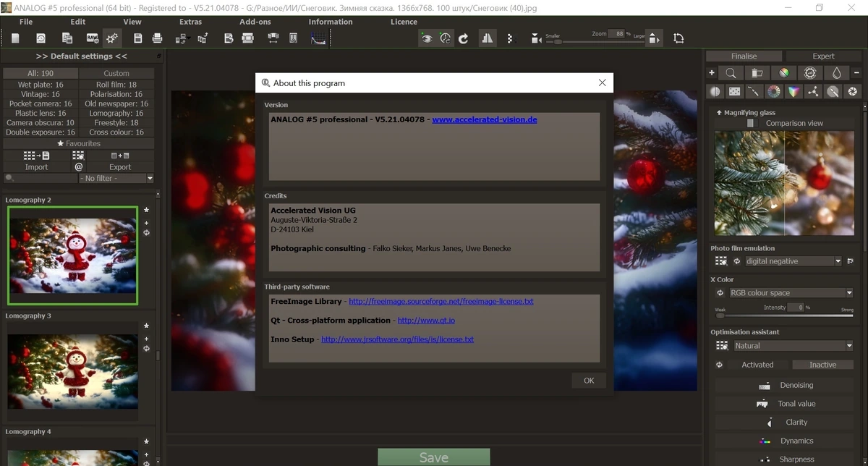
Task: Open the www.accelerated-vision.de link
Action: [485, 119]
